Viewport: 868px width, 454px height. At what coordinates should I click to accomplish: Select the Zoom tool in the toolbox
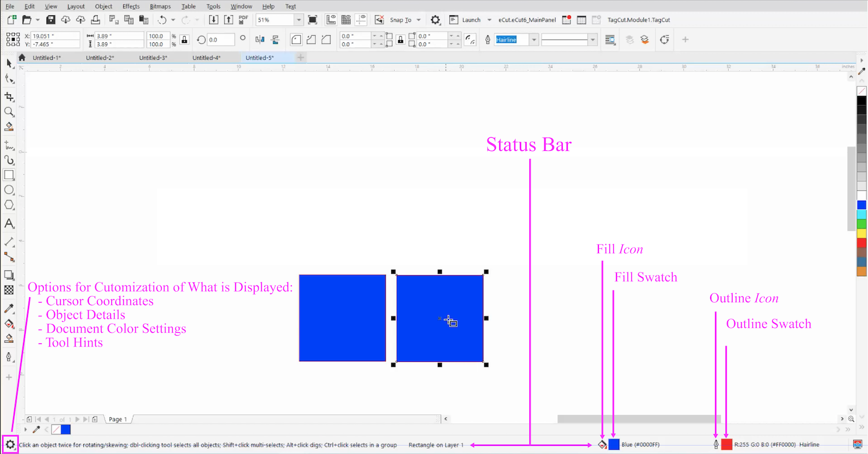9,112
